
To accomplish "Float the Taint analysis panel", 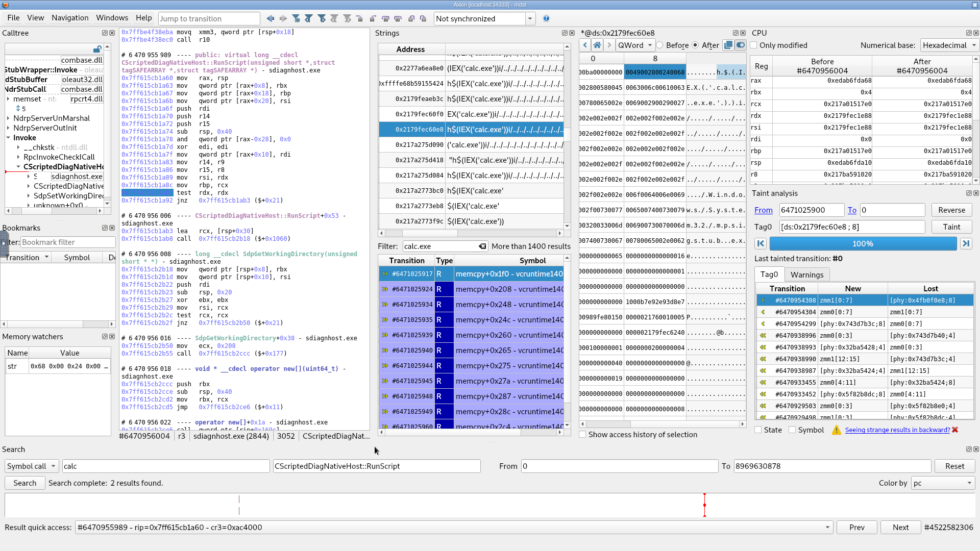I will pos(969,193).
